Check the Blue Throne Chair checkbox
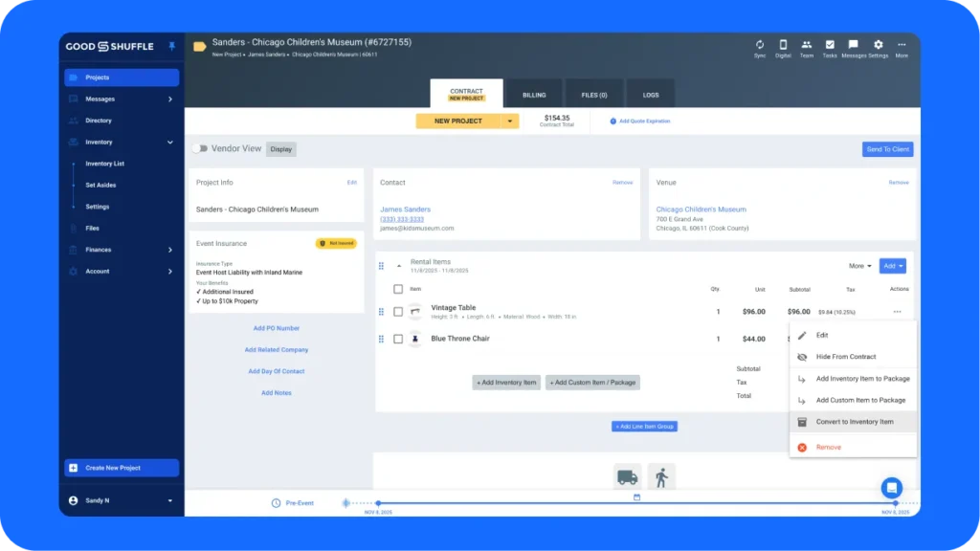Viewport: 980px width, 551px height. tap(398, 339)
